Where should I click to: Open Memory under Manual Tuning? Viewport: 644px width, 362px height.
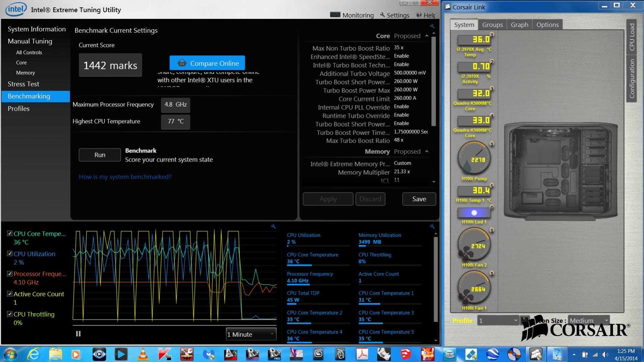point(25,73)
